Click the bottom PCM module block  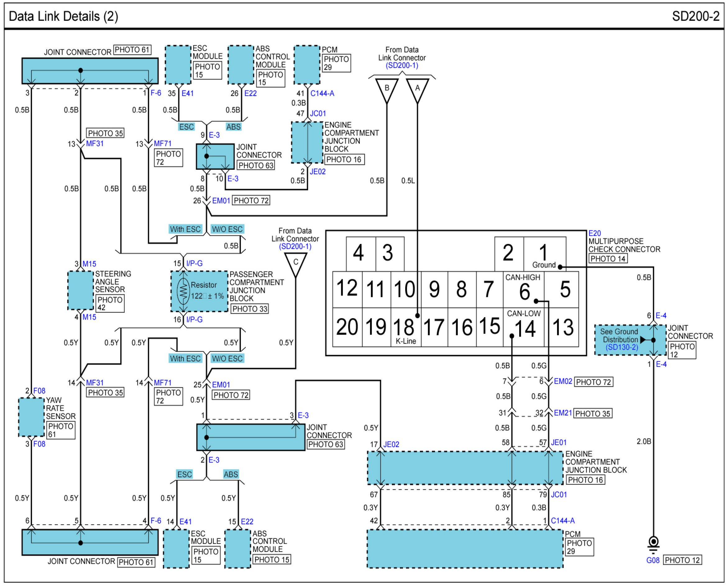click(465, 548)
